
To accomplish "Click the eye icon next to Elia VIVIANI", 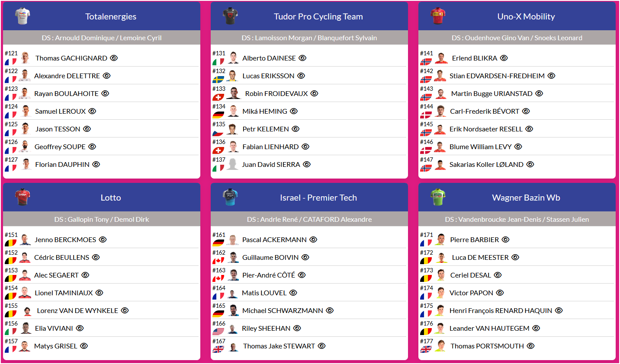I will pyautogui.click(x=80, y=328).
